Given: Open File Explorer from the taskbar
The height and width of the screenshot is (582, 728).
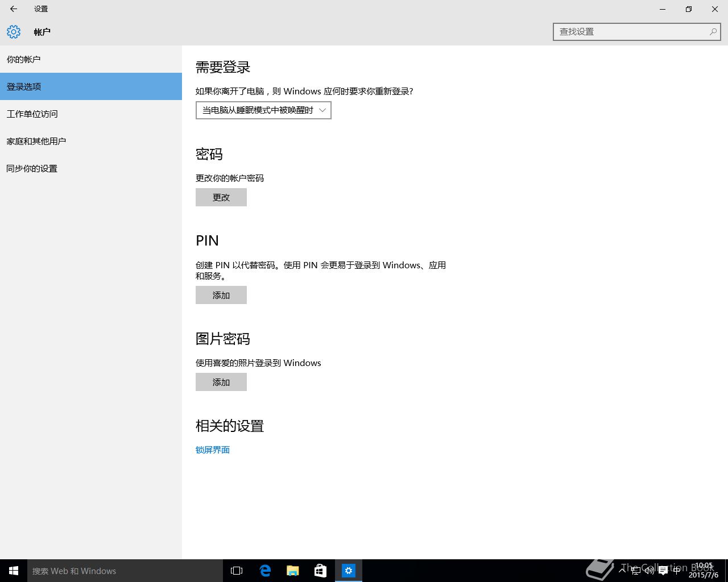Looking at the screenshot, I should [x=293, y=571].
